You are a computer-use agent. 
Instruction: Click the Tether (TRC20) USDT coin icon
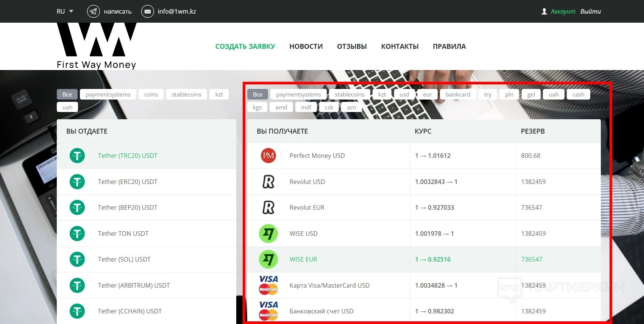coord(77,156)
